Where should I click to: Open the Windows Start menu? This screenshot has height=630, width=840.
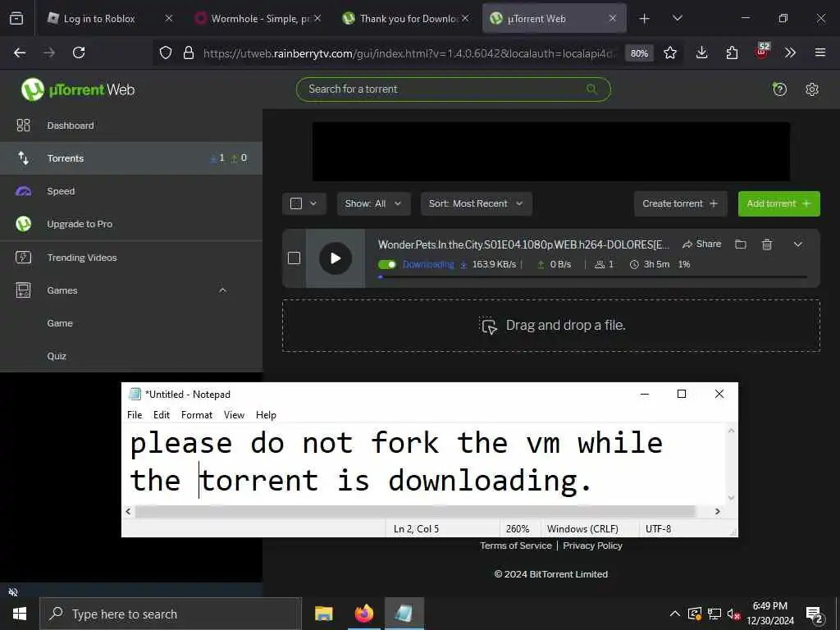point(20,614)
